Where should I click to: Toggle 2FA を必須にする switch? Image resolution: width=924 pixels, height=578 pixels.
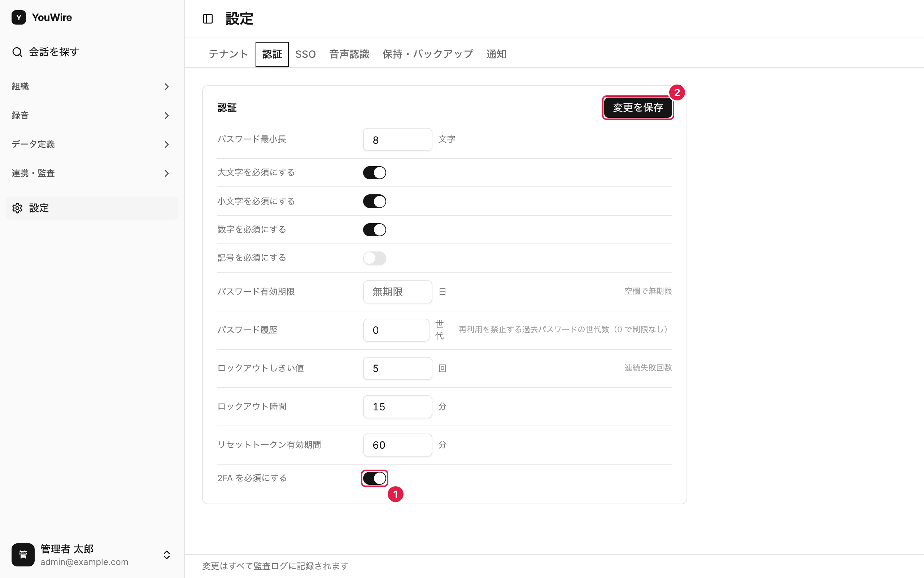click(x=375, y=478)
